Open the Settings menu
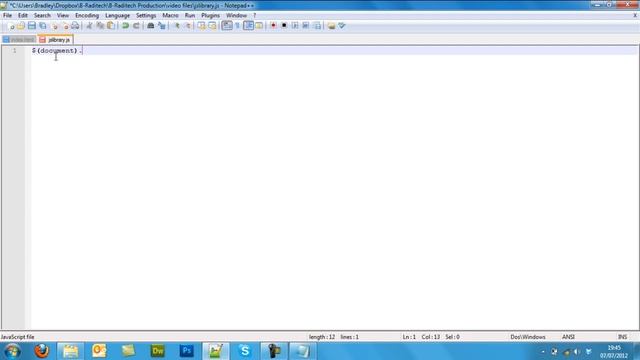 click(x=146, y=16)
